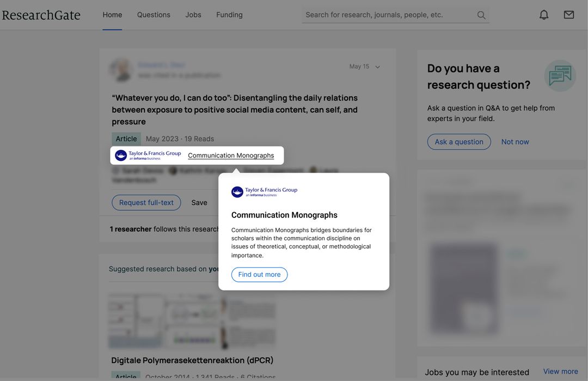Click the search magnifier icon

click(479, 14)
